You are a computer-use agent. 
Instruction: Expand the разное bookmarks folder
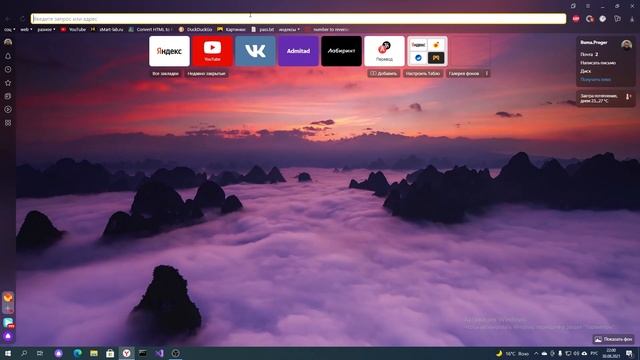[46, 29]
